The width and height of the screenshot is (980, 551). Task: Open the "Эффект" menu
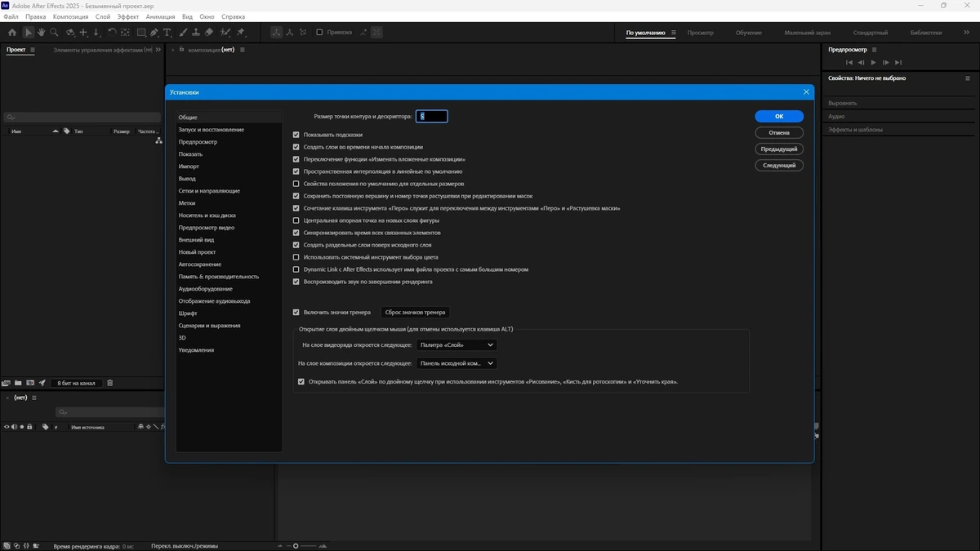[128, 16]
